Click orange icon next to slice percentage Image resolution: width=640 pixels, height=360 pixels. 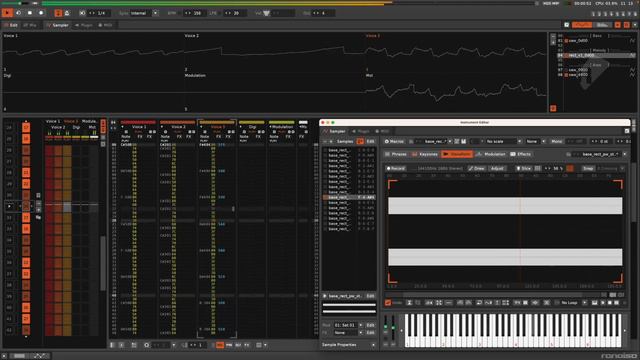click(570, 169)
